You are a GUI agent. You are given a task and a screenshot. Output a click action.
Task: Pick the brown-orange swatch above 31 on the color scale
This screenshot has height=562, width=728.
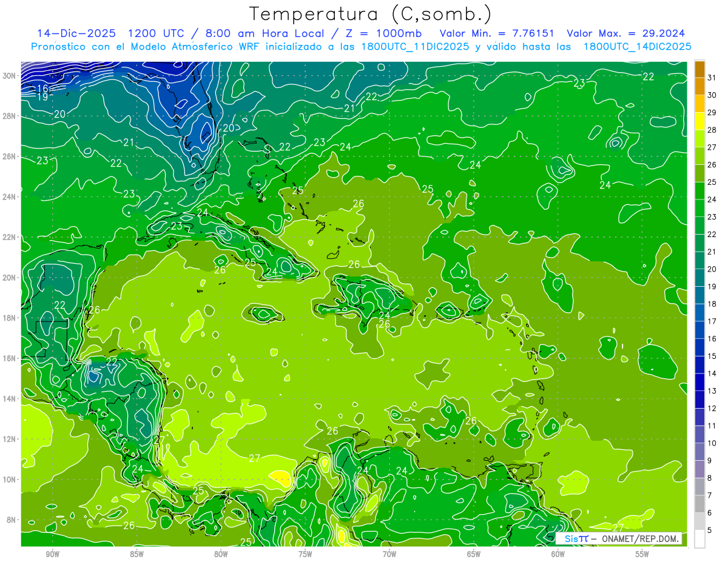pos(699,69)
